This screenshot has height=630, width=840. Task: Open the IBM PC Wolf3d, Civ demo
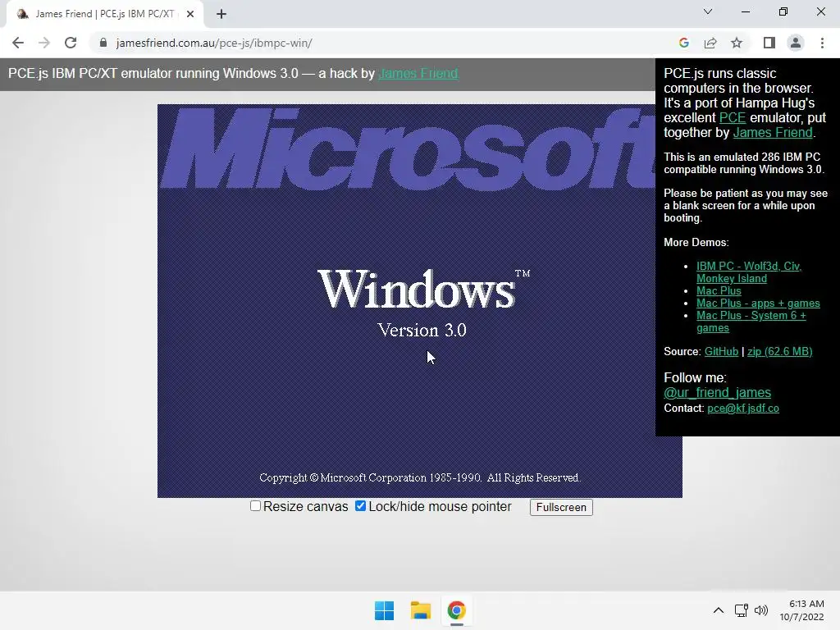pos(749,272)
